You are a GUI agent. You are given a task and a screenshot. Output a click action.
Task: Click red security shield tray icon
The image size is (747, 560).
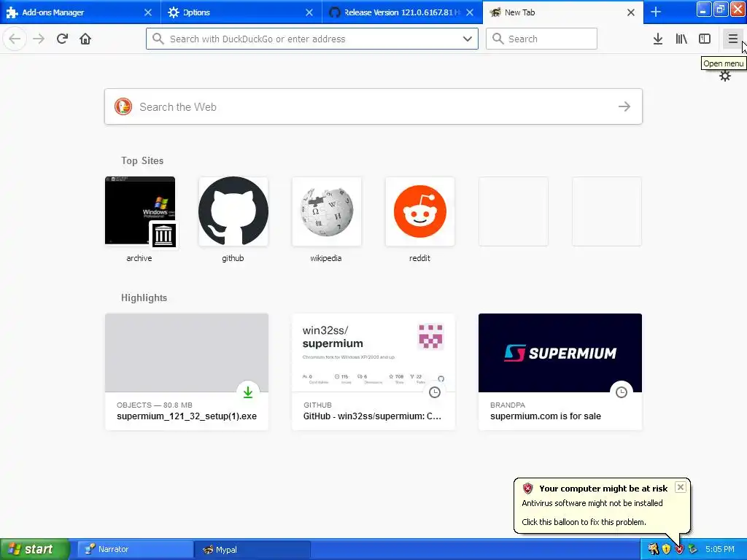[679, 550]
